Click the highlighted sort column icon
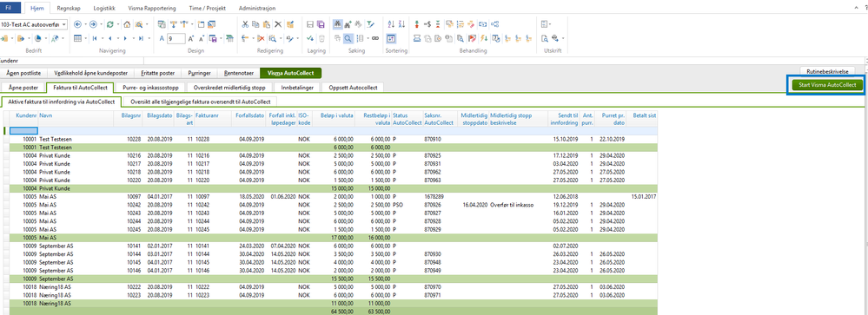The image size is (868, 315). 391,38
